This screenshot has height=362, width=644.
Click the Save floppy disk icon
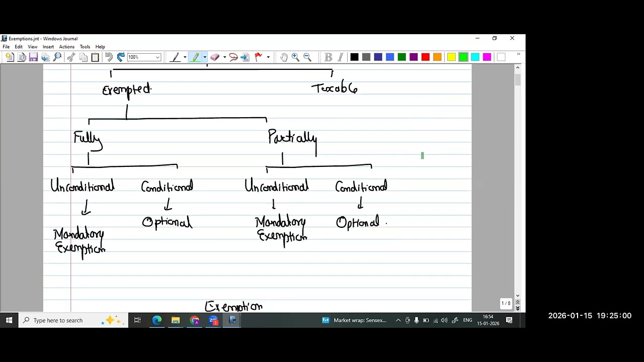[x=33, y=57]
